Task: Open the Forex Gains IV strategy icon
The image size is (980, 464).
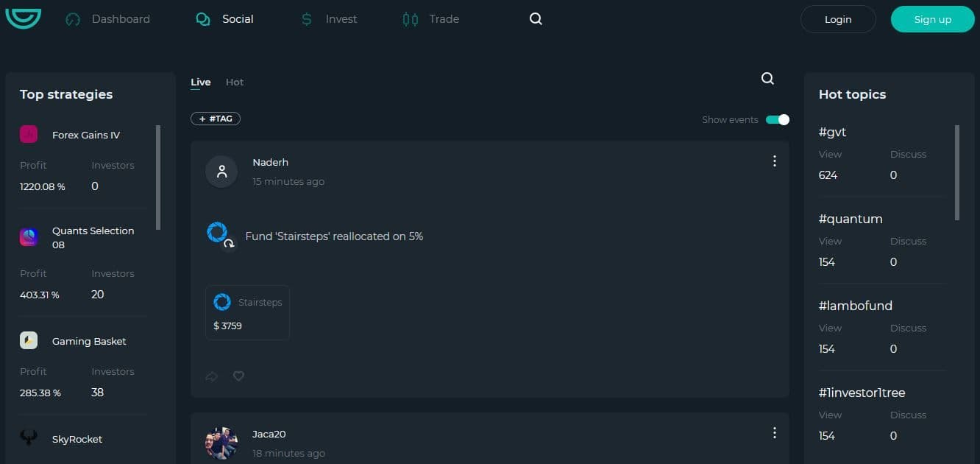Action: 29,134
